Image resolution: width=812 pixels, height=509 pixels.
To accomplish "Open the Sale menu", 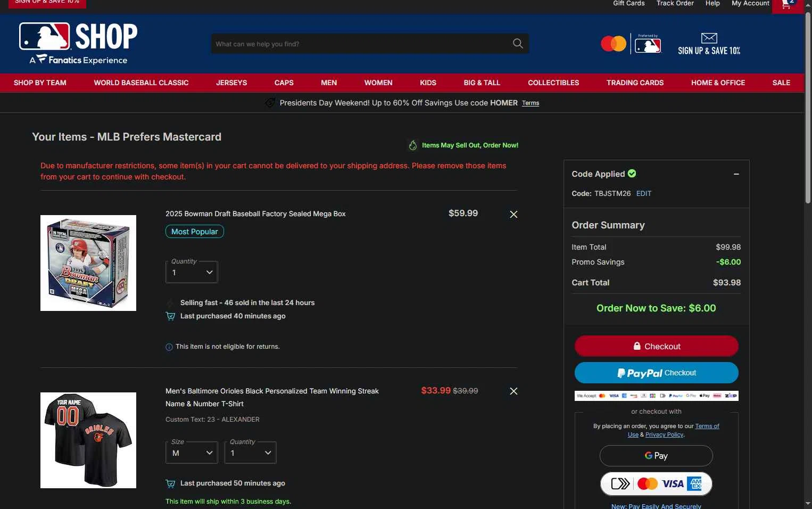I will pyautogui.click(x=781, y=83).
